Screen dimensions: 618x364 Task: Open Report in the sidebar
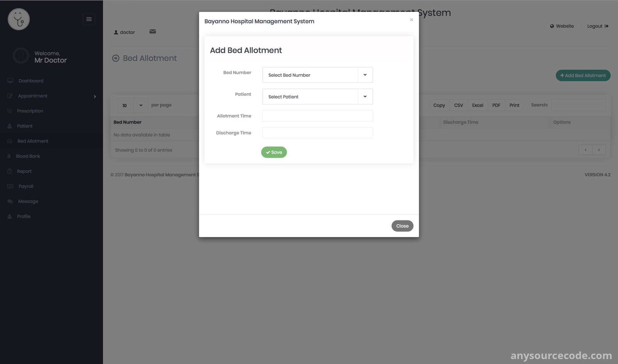click(x=24, y=171)
